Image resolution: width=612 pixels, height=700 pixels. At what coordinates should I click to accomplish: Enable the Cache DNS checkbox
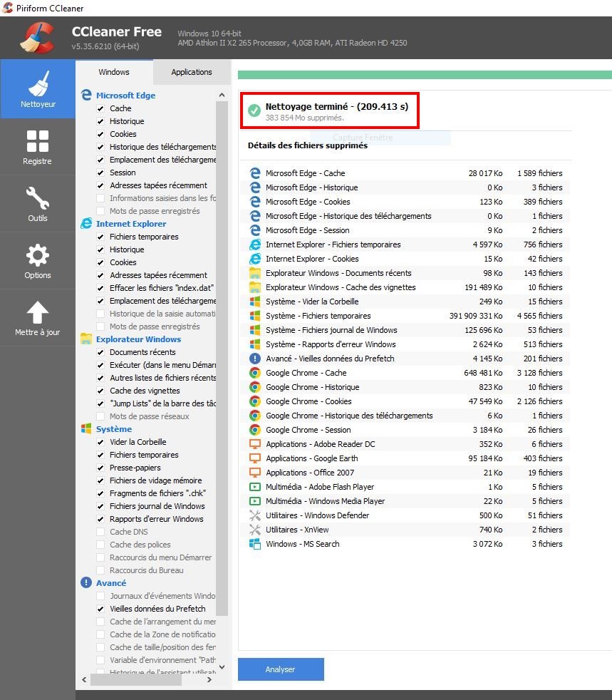100,532
